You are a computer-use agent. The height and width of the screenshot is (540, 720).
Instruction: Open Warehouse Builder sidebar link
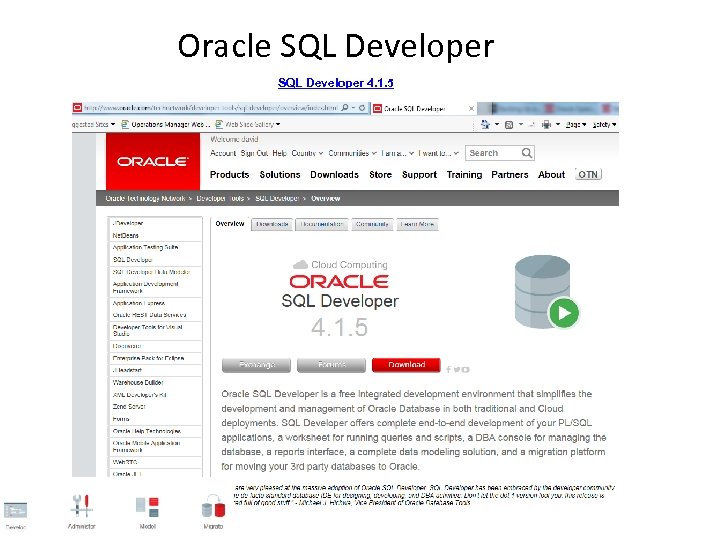coord(138,382)
